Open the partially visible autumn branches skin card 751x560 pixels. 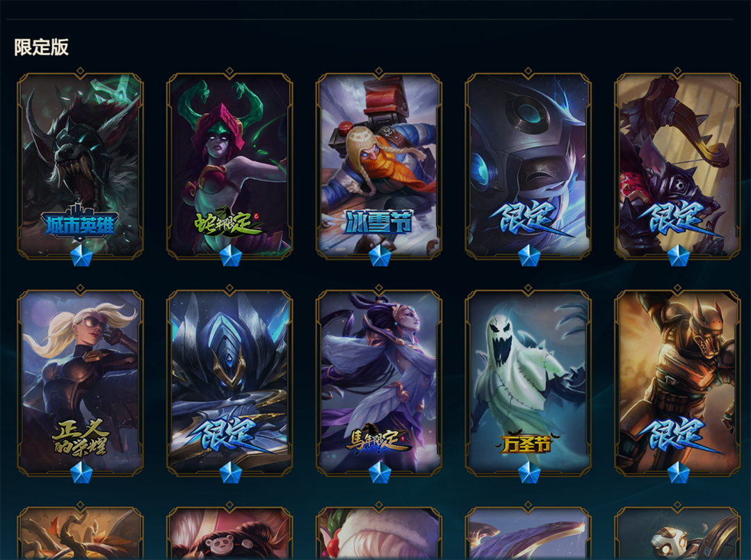pos(81,533)
